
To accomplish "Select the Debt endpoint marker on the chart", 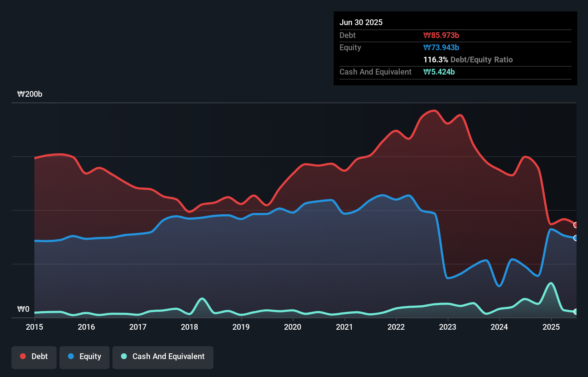I will [575, 225].
